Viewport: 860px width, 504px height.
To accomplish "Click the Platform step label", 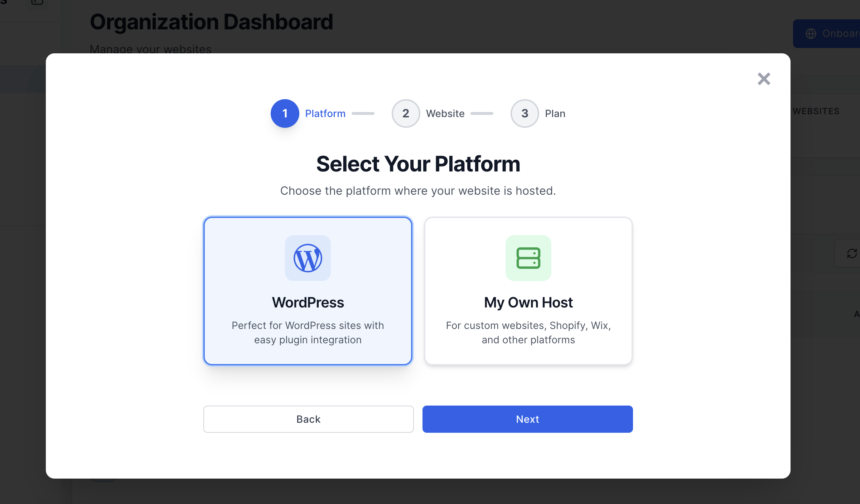I will [x=325, y=113].
